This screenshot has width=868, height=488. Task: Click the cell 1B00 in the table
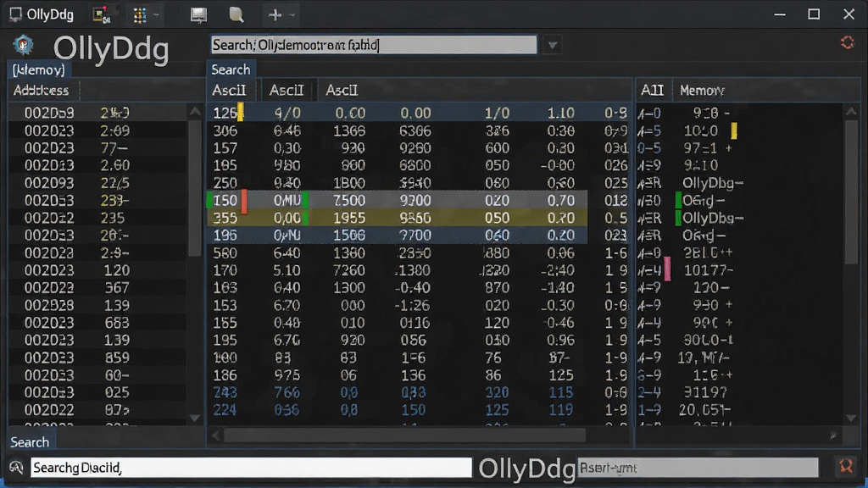349,183
